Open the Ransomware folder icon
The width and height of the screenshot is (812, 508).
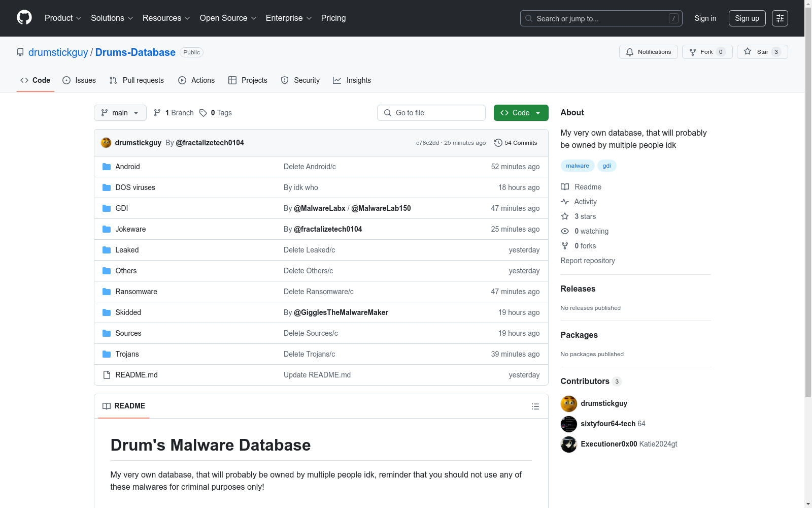point(107,292)
